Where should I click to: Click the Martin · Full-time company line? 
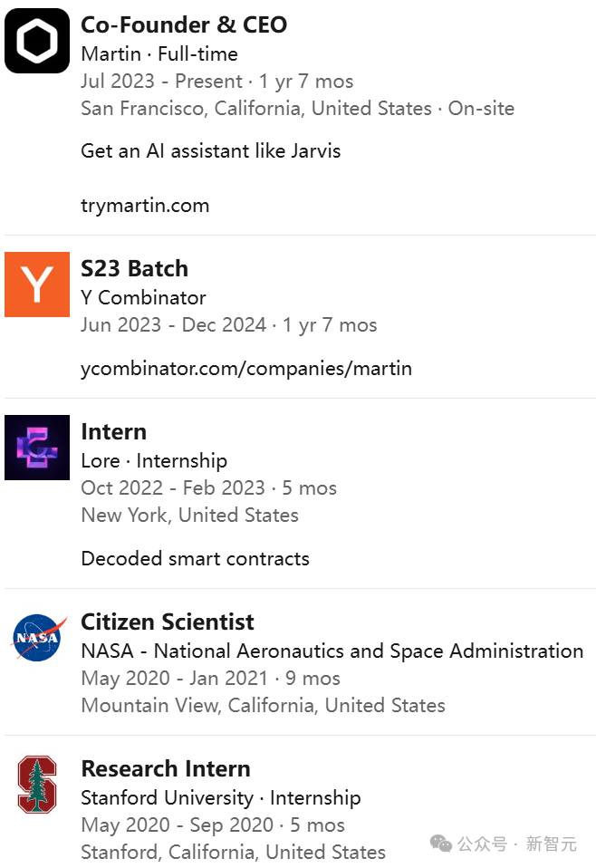(x=159, y=53)
